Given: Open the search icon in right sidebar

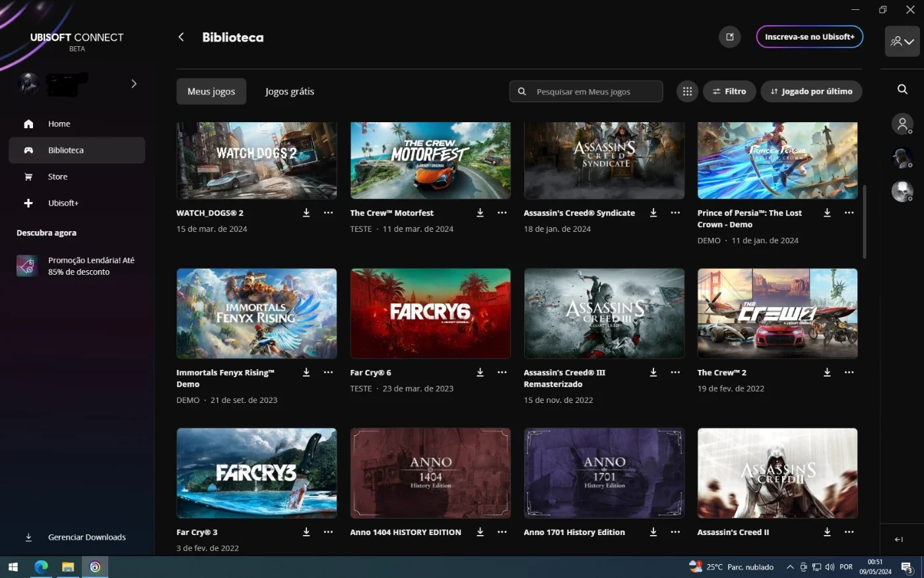Looking at the screenshot, I should point(902,89).
